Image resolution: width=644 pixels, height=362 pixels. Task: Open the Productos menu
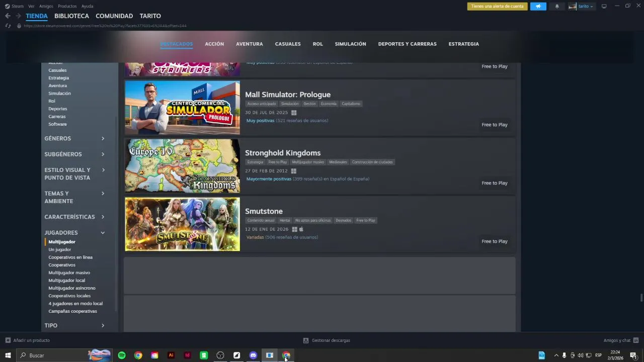(x=67, y=6)
